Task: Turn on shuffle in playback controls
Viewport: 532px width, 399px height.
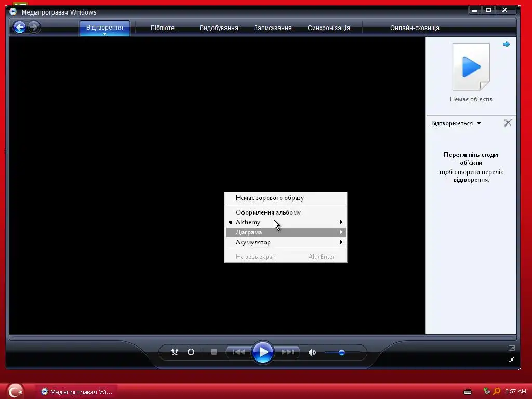Action: click(x=175, y=352)
